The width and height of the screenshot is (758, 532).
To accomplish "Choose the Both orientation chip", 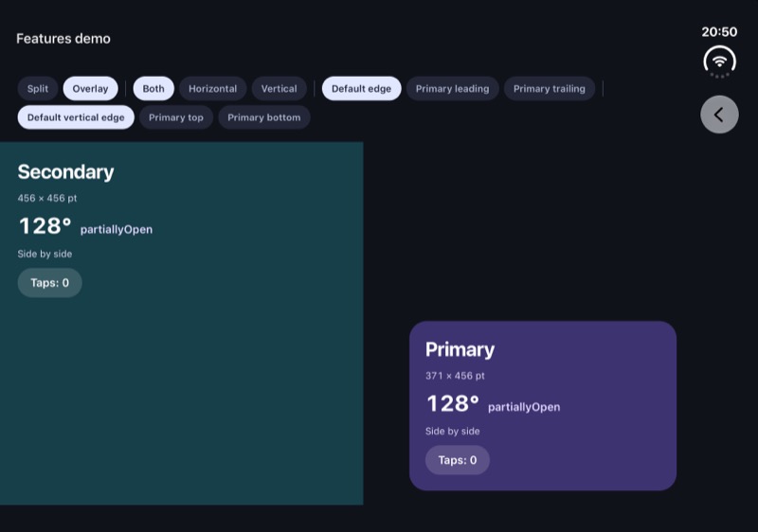I will click(x=153, y=89).
